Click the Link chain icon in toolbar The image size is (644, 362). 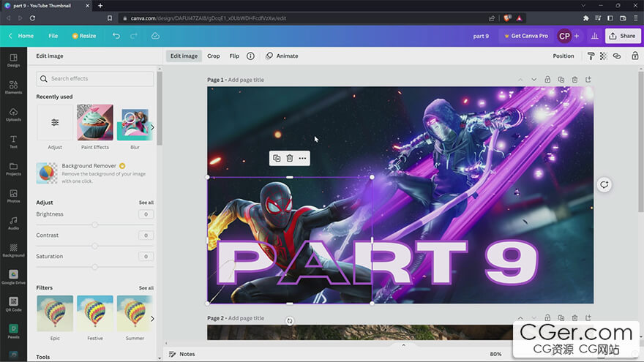click(x=617, y=56)
